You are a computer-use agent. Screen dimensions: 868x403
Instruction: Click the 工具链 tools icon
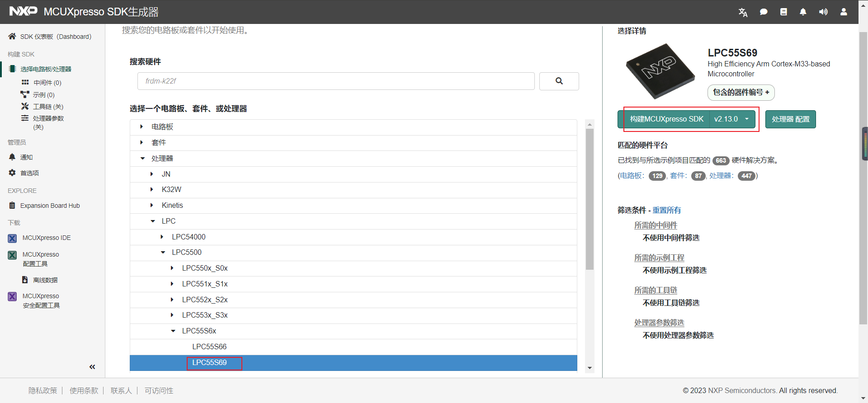(25, 106)
